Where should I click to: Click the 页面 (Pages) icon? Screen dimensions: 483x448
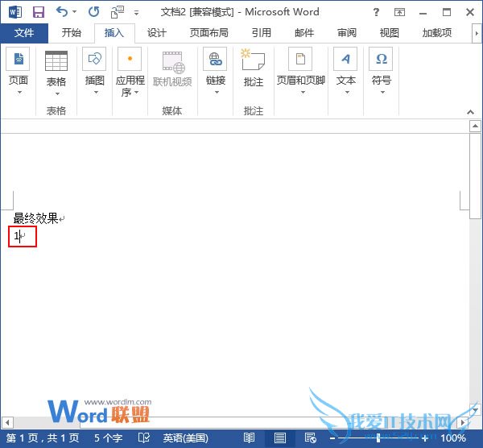point(18,59)
